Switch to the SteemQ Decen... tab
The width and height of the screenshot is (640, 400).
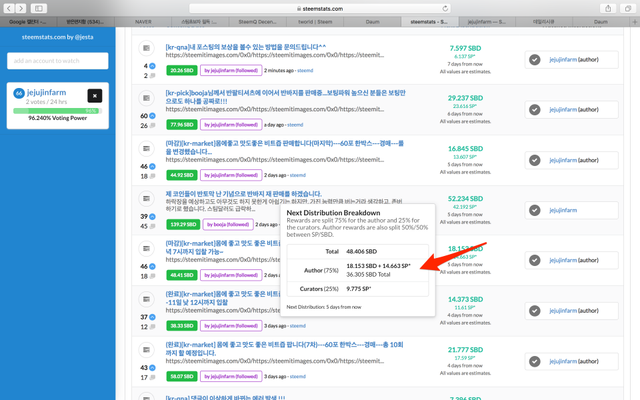pyautogui.click(x=258, y=22)
